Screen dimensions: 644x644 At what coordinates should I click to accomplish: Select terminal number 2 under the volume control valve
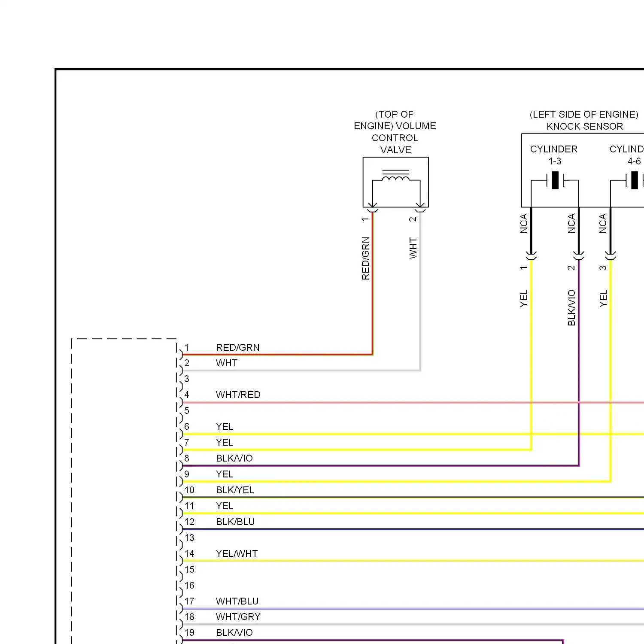click(413, 219)
